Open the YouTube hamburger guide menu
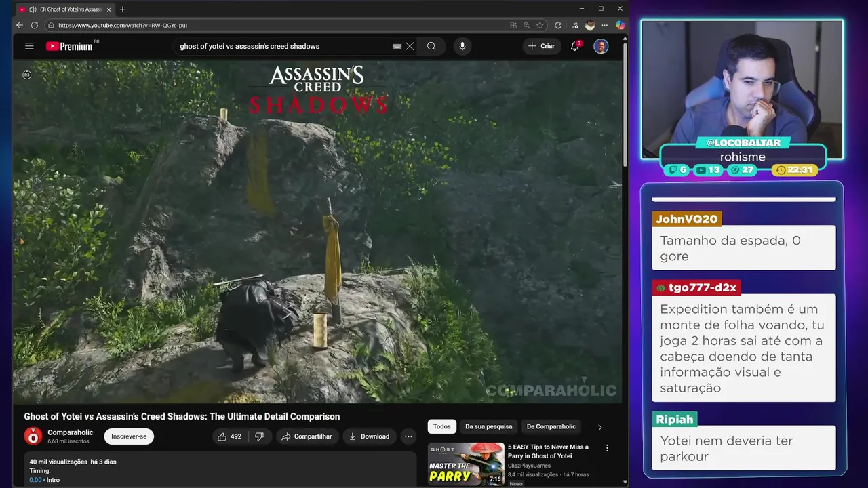This screenshot has height=488, width=868. coord(29,46)
